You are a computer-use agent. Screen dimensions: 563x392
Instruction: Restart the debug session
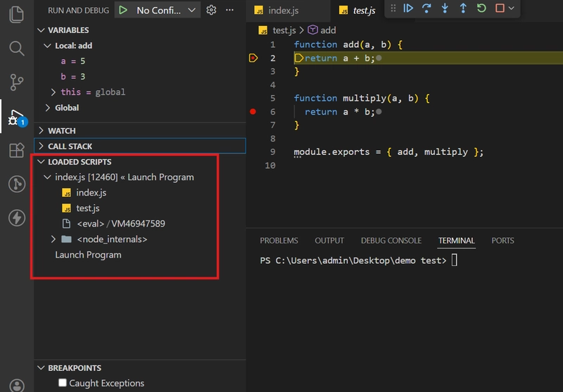[x=481, y=8]
